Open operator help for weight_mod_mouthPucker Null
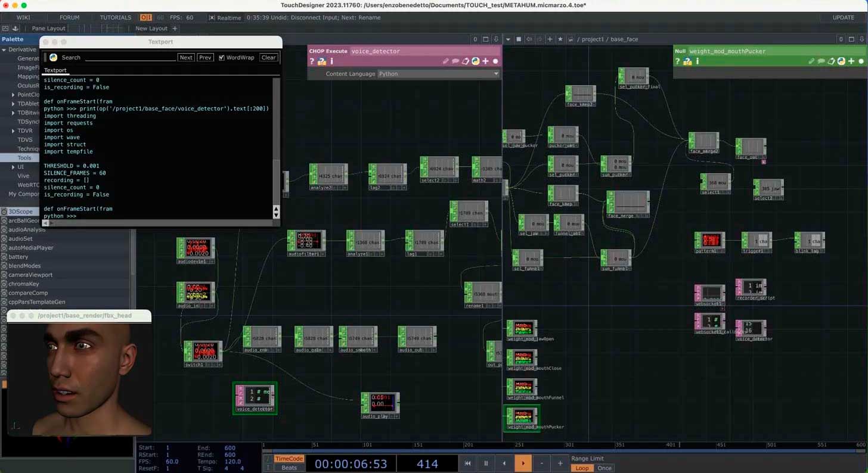 tap(677, 61)
